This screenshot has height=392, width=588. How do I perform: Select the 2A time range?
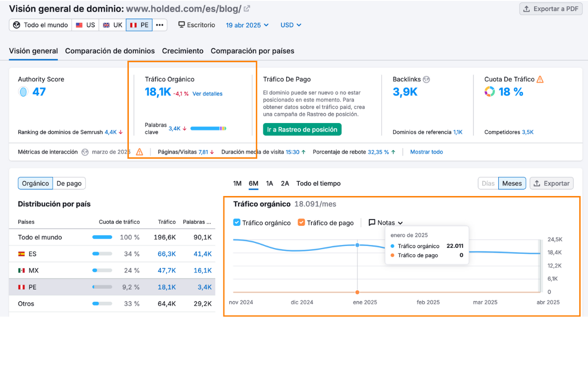point(285,183)
